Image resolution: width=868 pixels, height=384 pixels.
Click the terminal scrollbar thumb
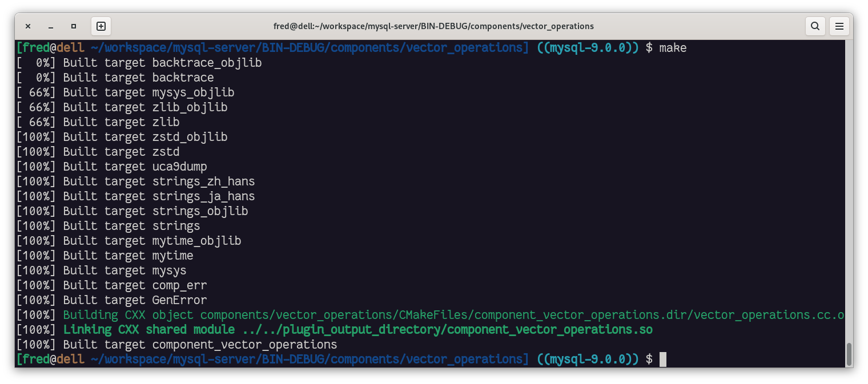coord(849,354)
